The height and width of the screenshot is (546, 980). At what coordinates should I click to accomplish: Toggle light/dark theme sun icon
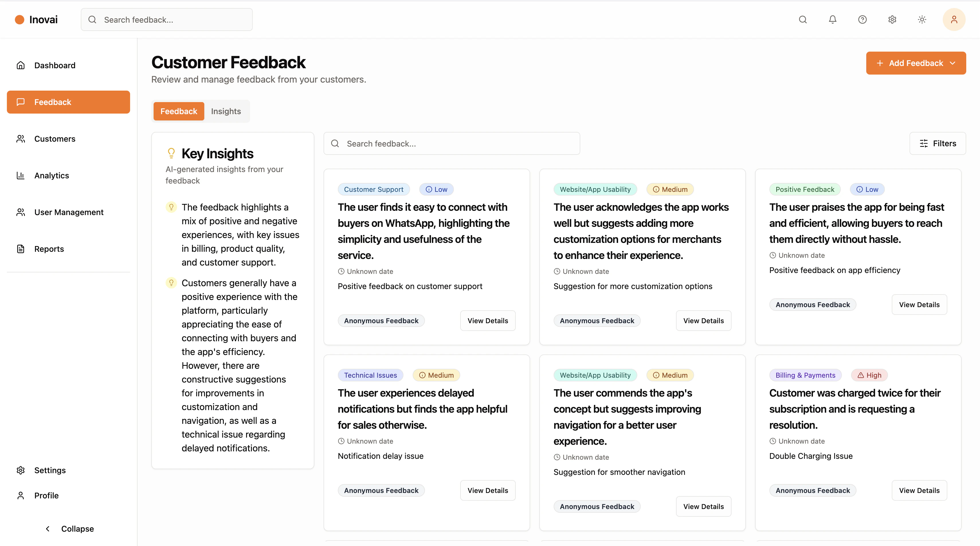922,19
